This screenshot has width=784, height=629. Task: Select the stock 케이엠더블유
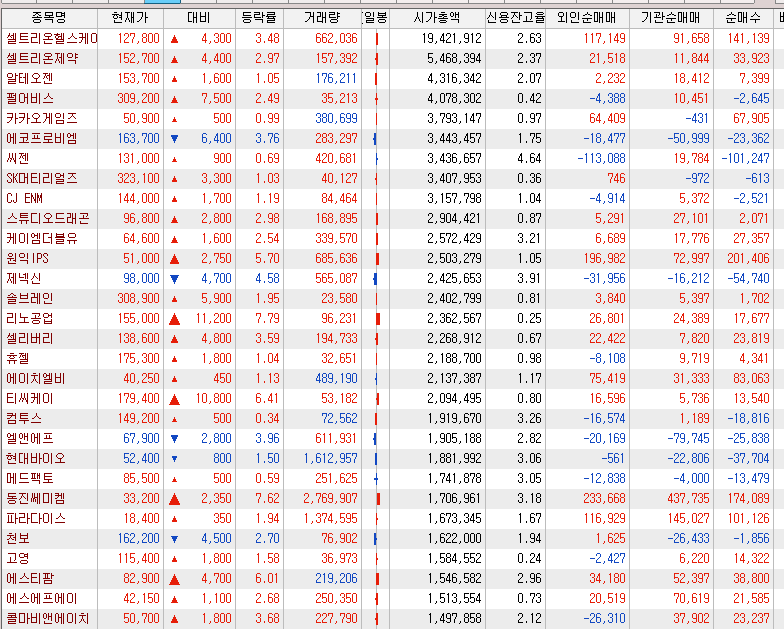42,238
